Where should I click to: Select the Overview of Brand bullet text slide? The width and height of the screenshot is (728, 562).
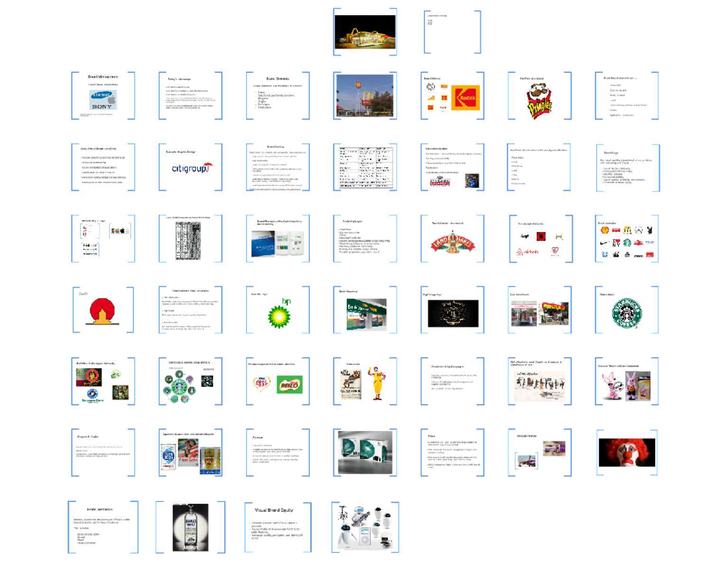(103, 168)
